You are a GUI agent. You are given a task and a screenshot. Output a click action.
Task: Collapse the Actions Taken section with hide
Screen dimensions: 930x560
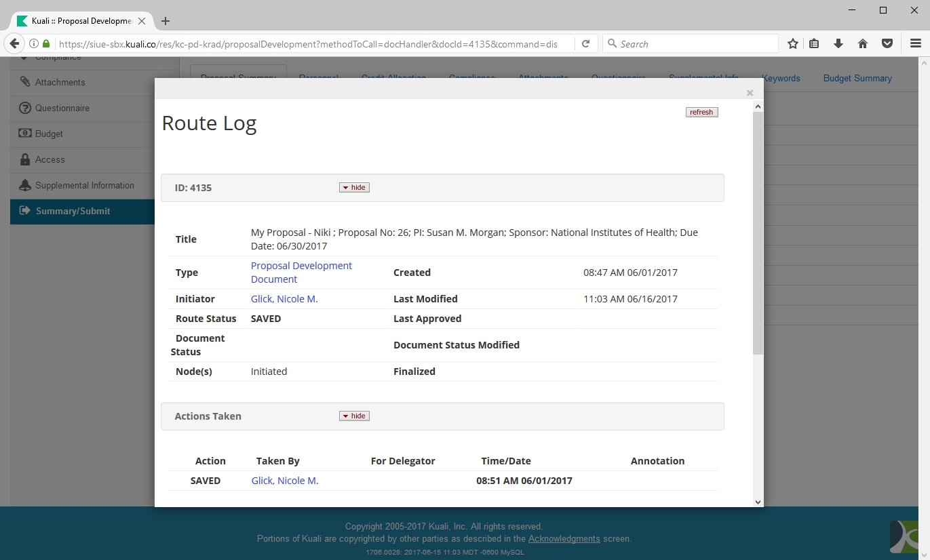point(354,416)
